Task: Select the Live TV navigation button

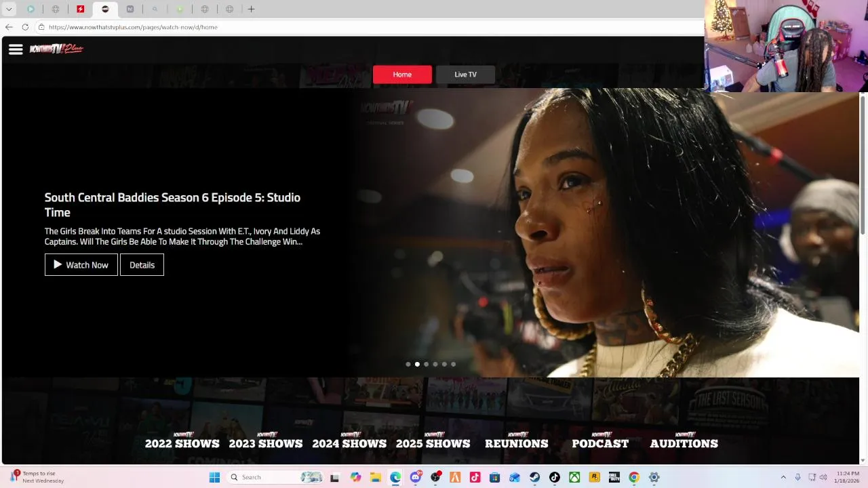Action: pos(465,75)
